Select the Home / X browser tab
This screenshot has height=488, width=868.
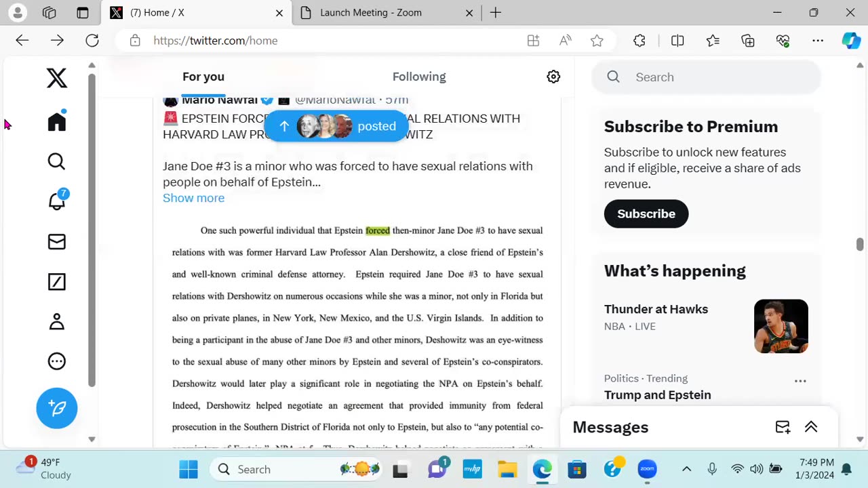tap(197, 13)
